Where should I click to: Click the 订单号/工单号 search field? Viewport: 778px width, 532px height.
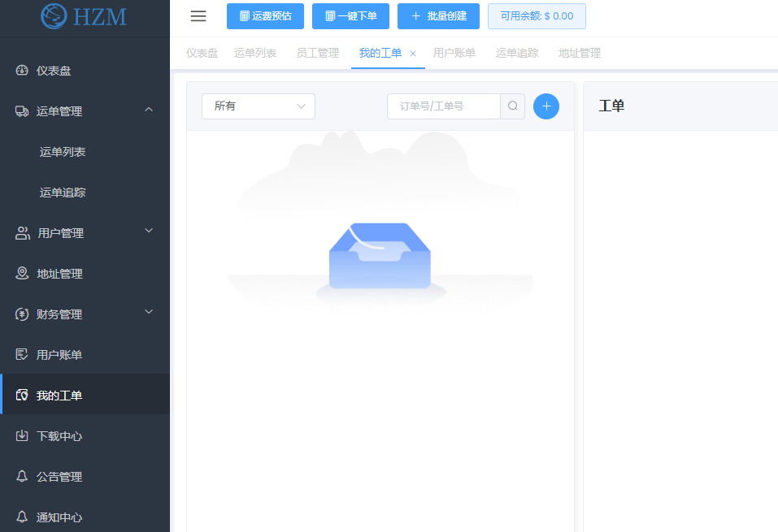443,106
